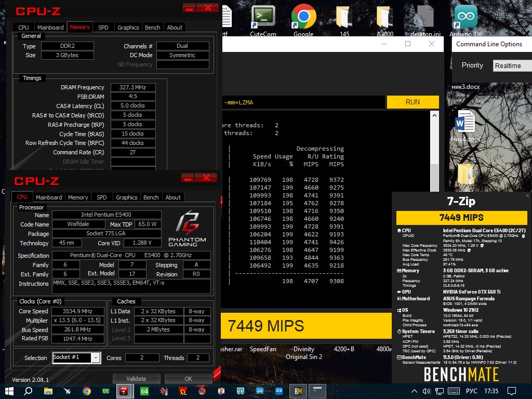Screen dimensions: 532x399
Task: Open About tab in upper CPU-Z window
Action: click(x=175, y=28)
